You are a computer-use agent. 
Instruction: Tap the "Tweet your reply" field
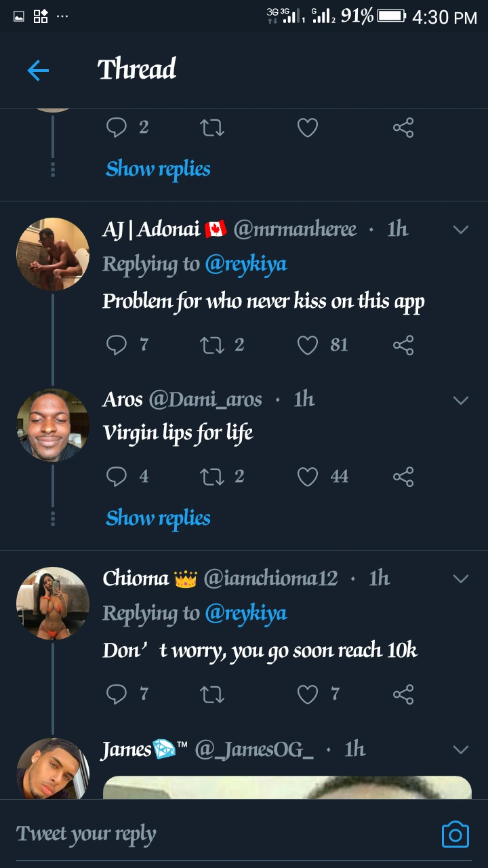pos(203,834)
